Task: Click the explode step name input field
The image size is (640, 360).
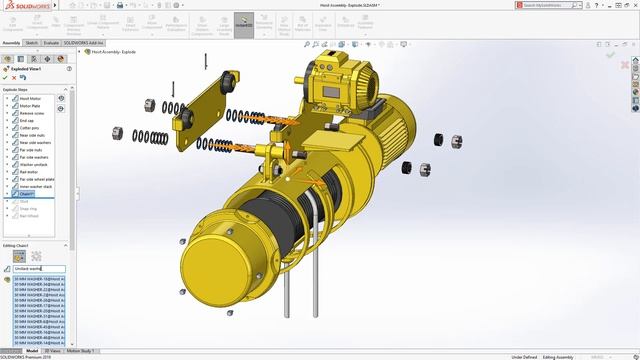Action: point(39,269)
